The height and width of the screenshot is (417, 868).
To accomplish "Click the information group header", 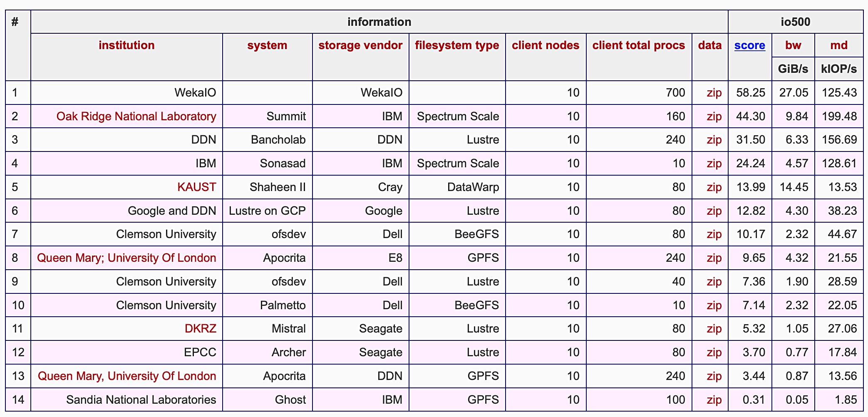I will pos(379,22).
